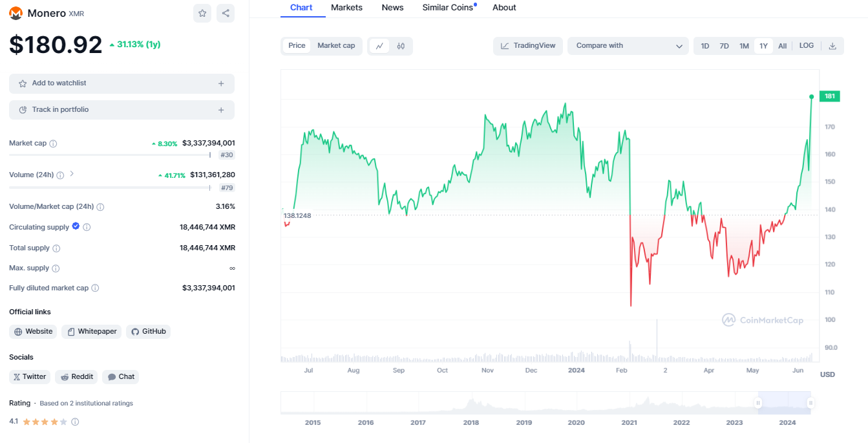Image resolution: width=868 pixels, height=443 pixels.
Task: Click the rating info icon
Action: coord(75,422)
